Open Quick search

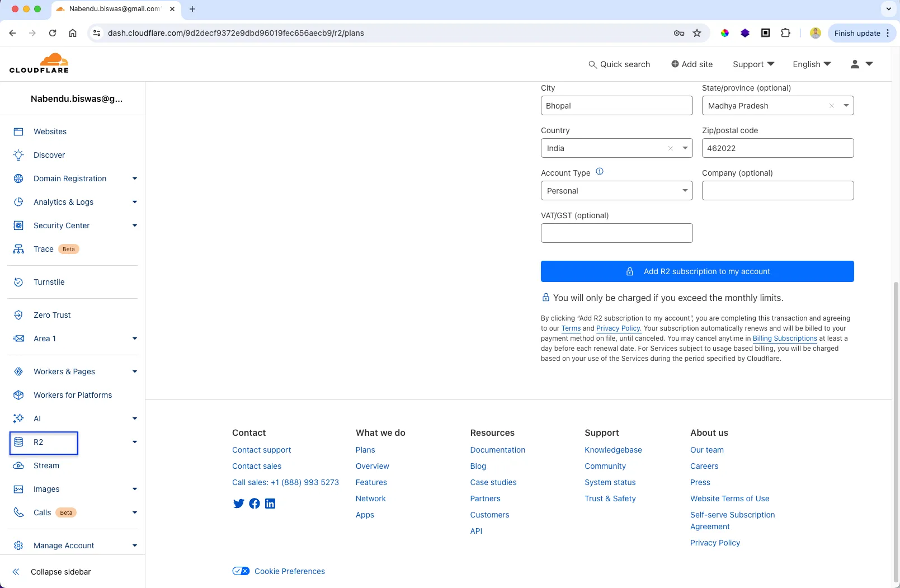click(x=619, y=64)
